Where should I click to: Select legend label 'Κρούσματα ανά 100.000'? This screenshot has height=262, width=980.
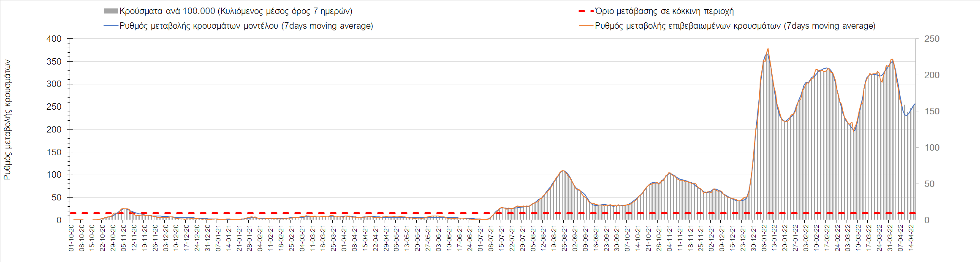point(236,11)
